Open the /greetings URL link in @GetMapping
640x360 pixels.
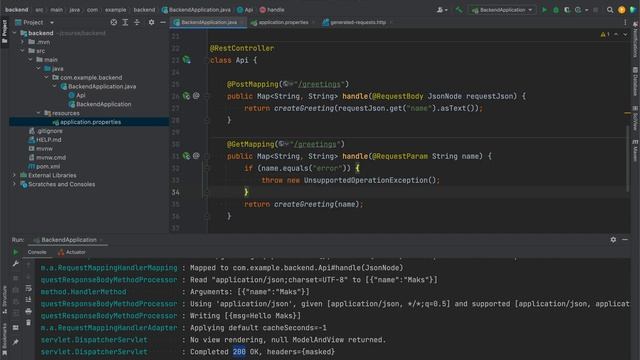[x=315, y=144]
